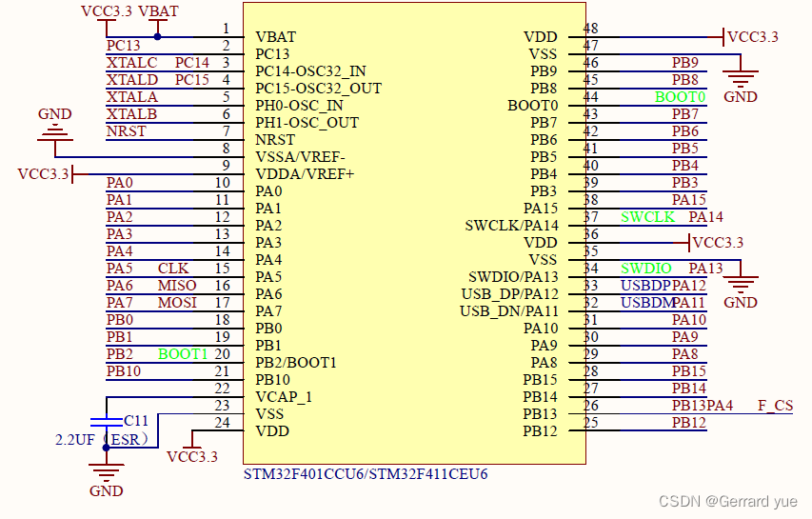Select the C11 designator text
Viewport: 812px width, 519px height.
[x=136, y=420]
